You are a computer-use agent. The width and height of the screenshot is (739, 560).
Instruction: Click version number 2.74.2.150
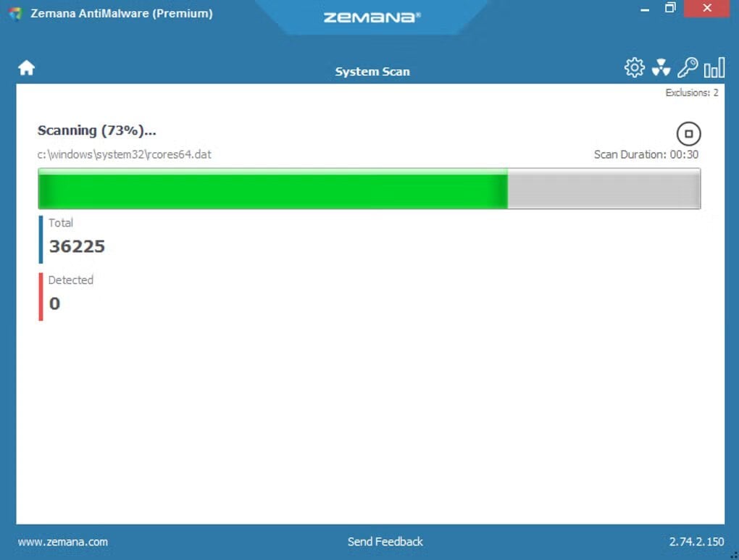[696, 542]
